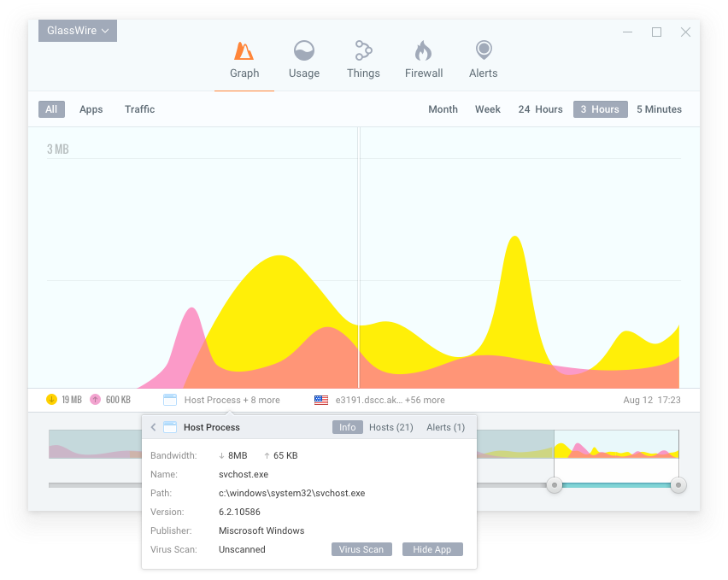Open the Alerts (1) tab

tap(445, 427)
